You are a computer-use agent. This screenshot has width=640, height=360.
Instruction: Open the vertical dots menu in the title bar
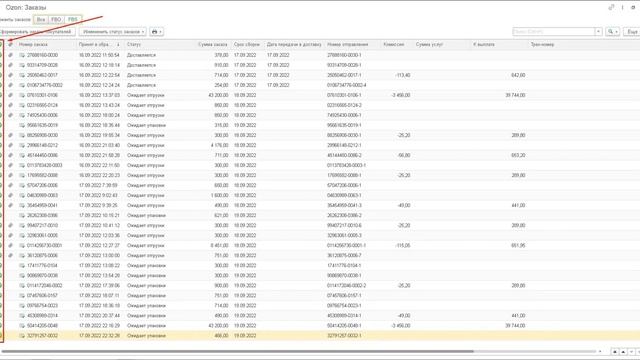click(x=622, y=7)
